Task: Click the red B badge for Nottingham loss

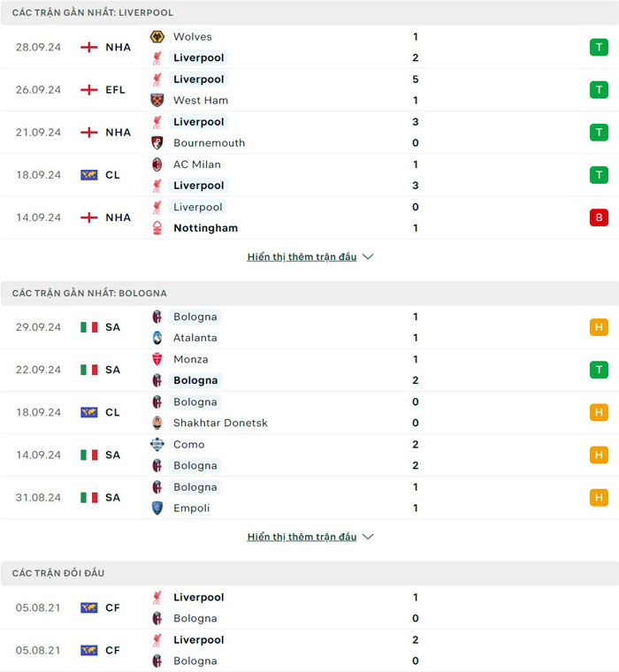Action: 600,218
